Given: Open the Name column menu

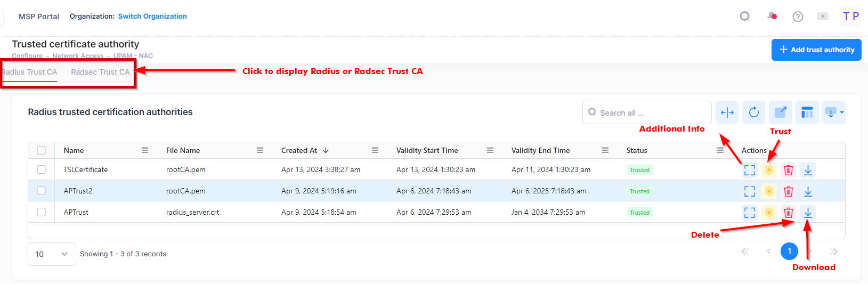Looking at the screenshot, I should [x=145, y=150].
